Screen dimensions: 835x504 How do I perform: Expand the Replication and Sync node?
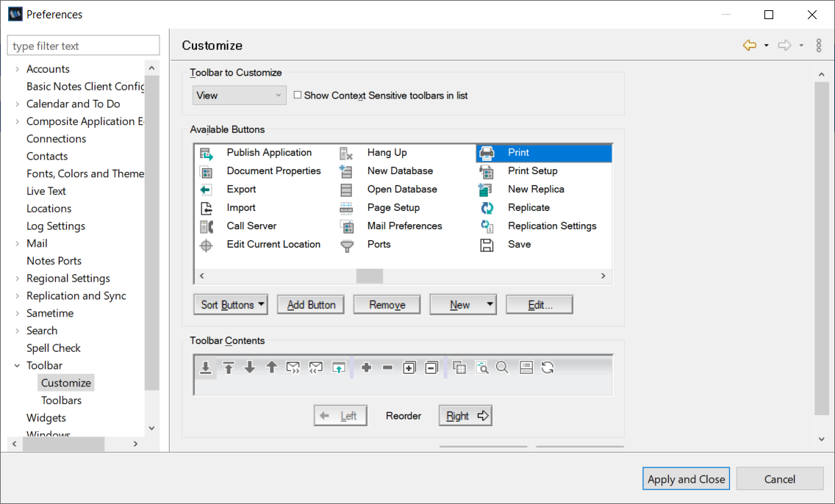[x=17, y=296]
